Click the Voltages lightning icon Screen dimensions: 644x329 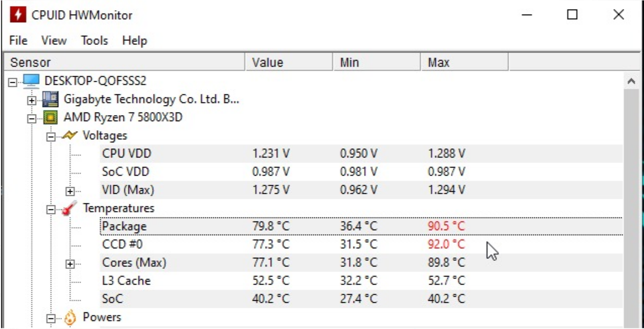pyautogui.click(x=70, y=135)
